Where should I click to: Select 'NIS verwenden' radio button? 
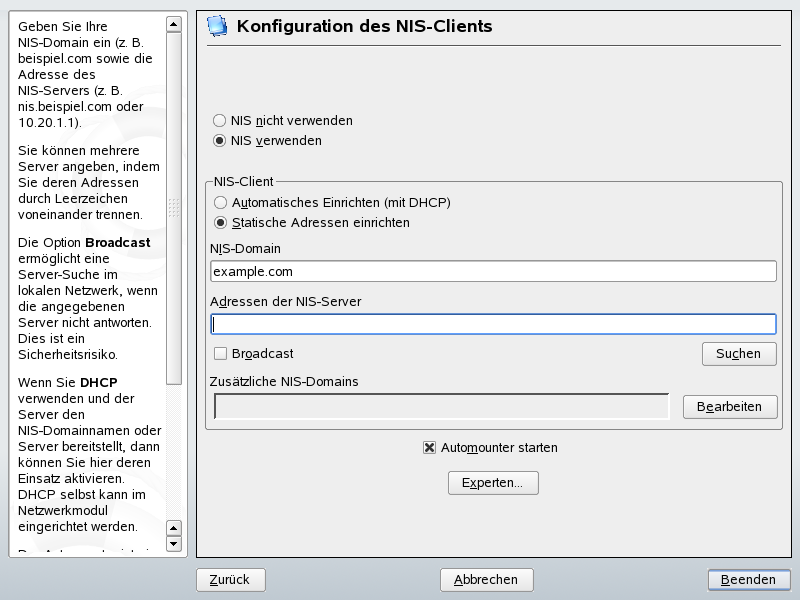point(220,141)
